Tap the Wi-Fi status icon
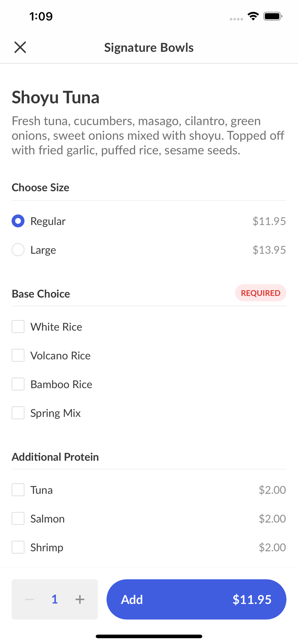The height and width of the screenshot is (644, 298). 253,16
